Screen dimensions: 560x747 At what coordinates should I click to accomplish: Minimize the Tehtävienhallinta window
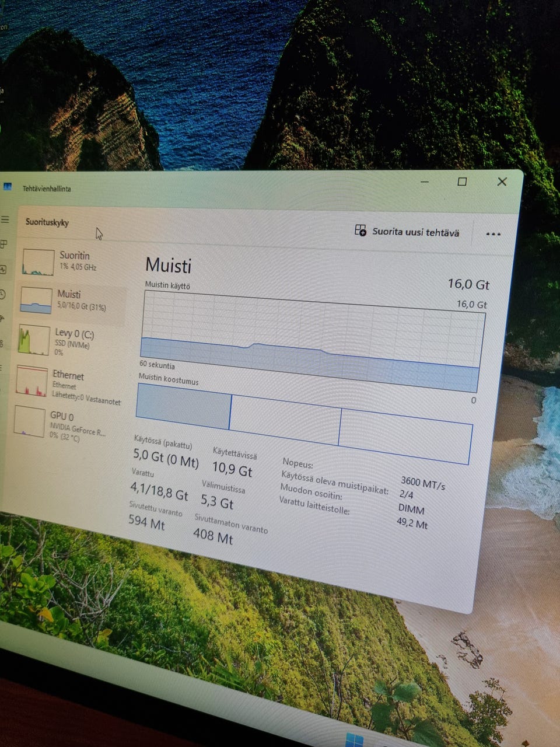click(x=425, y=181)
